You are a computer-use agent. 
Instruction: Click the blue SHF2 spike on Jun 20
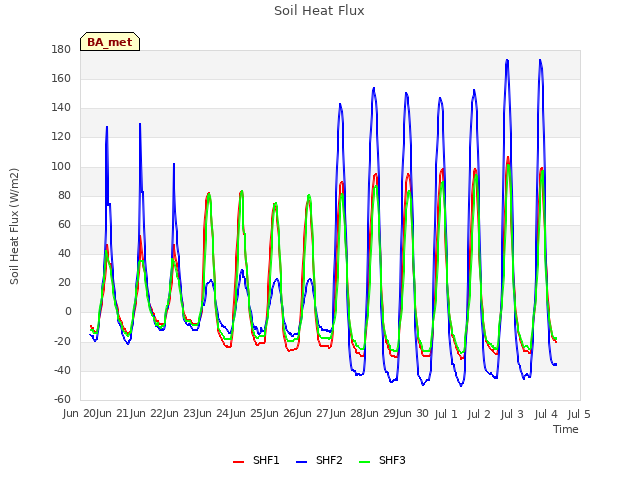[x=107, y=127]
